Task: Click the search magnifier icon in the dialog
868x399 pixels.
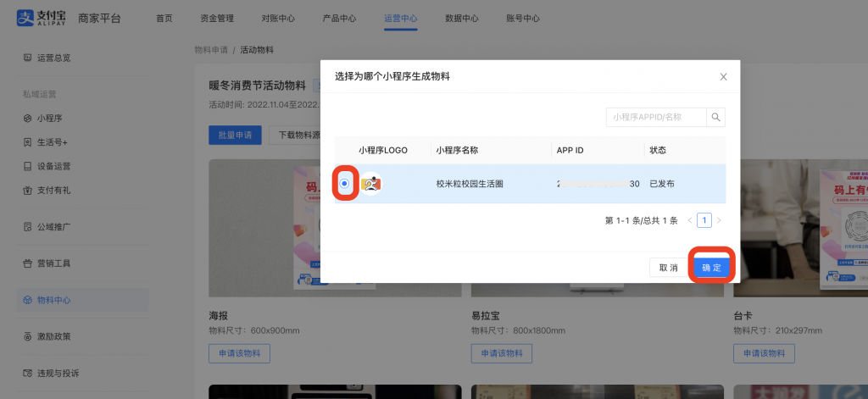Action: (715, 117)
